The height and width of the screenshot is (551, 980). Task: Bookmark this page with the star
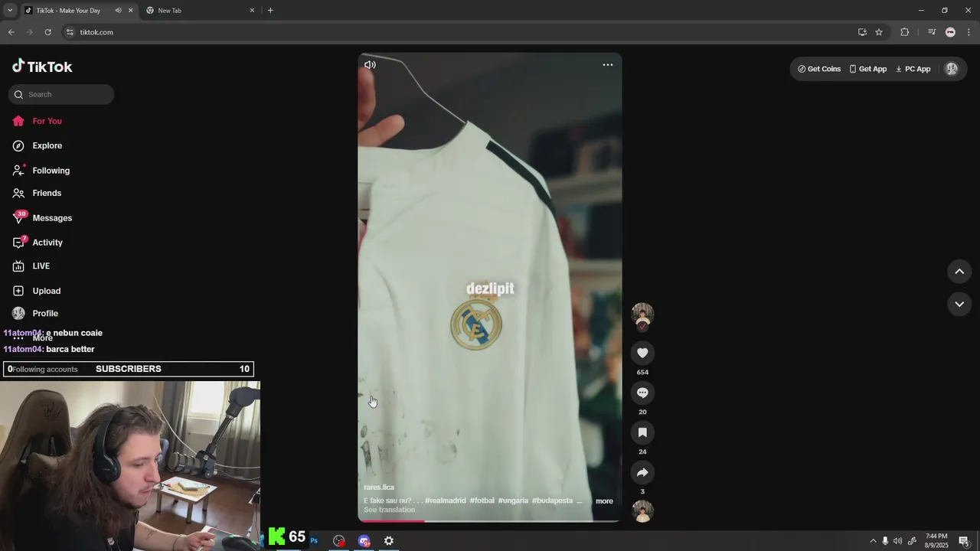pyautogui.click(x=879, y=32)
